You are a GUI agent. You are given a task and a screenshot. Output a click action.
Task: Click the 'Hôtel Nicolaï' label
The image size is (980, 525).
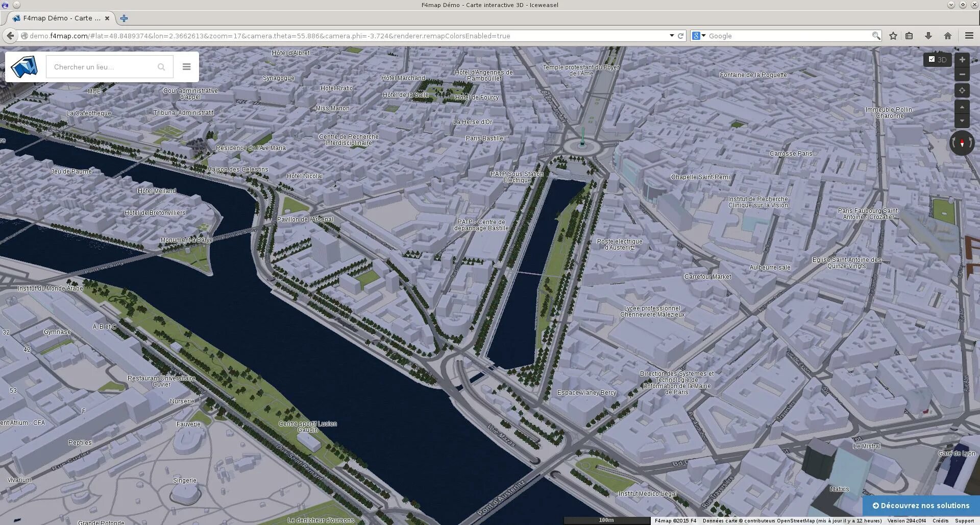(x=305, y=176)
